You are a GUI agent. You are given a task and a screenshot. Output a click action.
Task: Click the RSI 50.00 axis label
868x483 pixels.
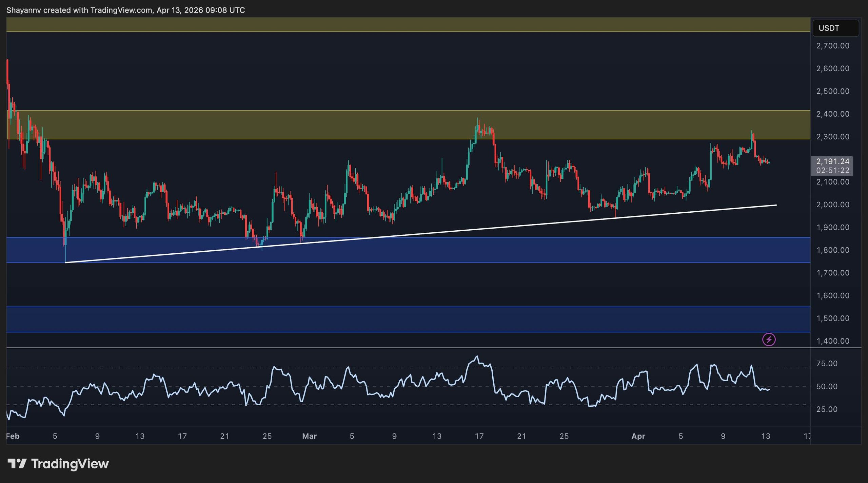click(827, 386)
